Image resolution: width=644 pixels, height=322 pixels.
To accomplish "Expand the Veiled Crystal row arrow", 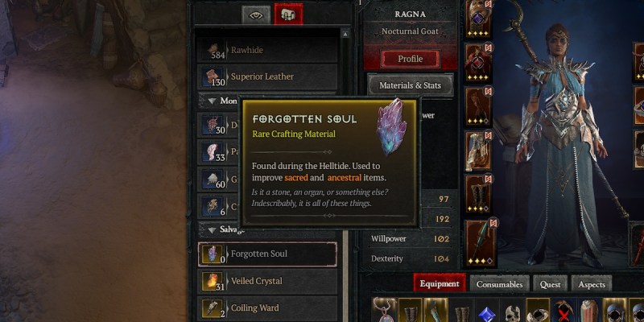I will point(228,281).
